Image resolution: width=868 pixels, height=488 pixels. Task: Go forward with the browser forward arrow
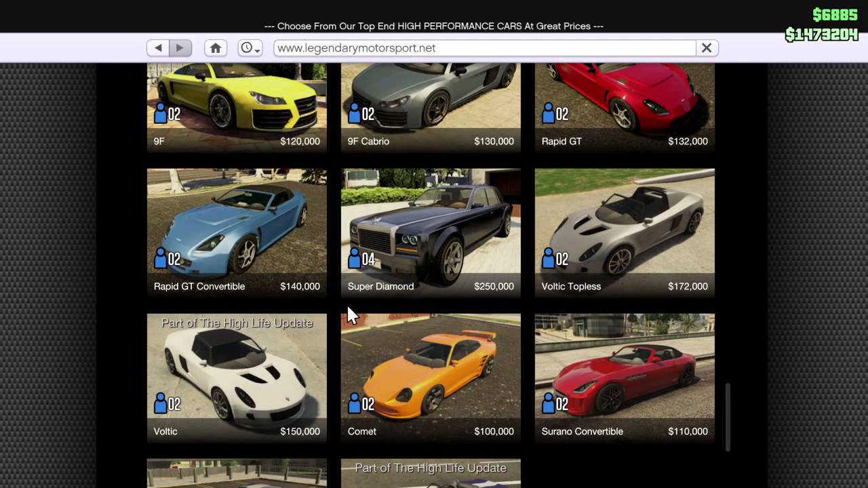pyautogui.click(x=180, y=48)
